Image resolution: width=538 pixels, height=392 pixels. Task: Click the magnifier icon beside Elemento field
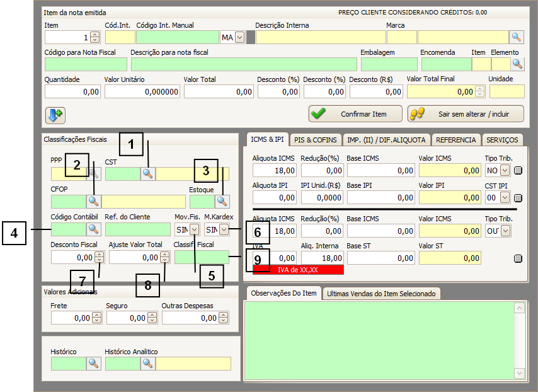point(517,64)
